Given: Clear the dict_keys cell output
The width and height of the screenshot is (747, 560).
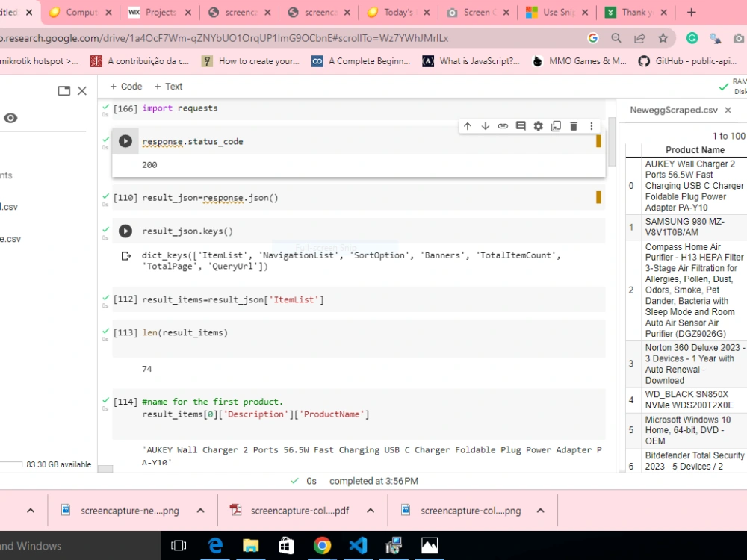Looking at the screenshot, I should click(x=125, y=256).
